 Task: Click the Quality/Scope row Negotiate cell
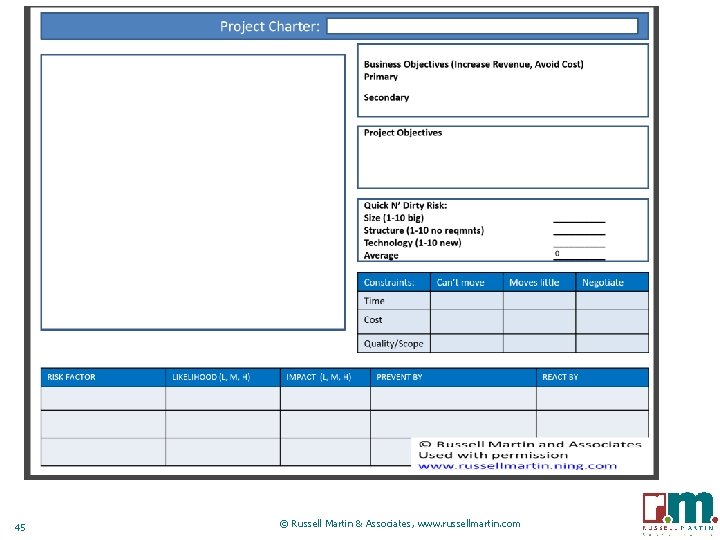612,343
